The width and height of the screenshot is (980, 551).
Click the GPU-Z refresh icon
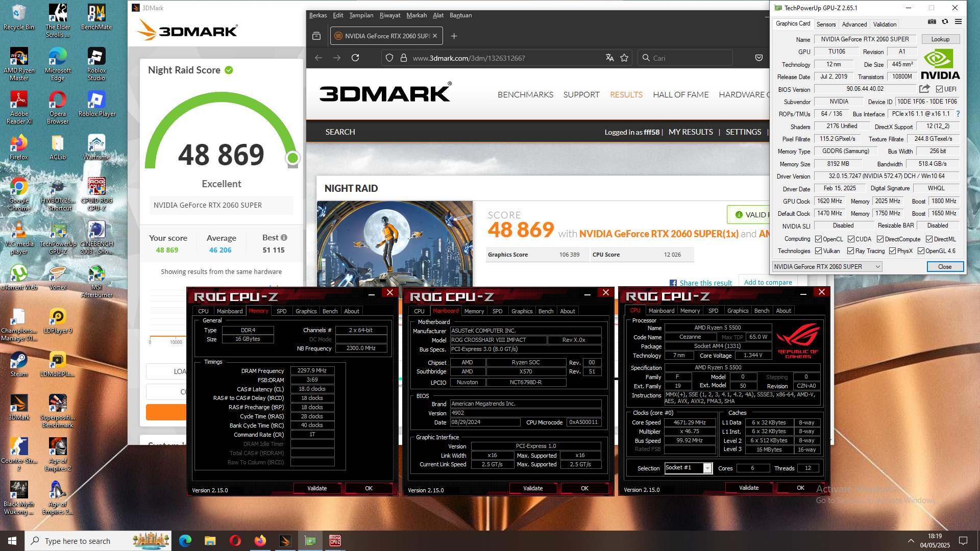(945, 22)
